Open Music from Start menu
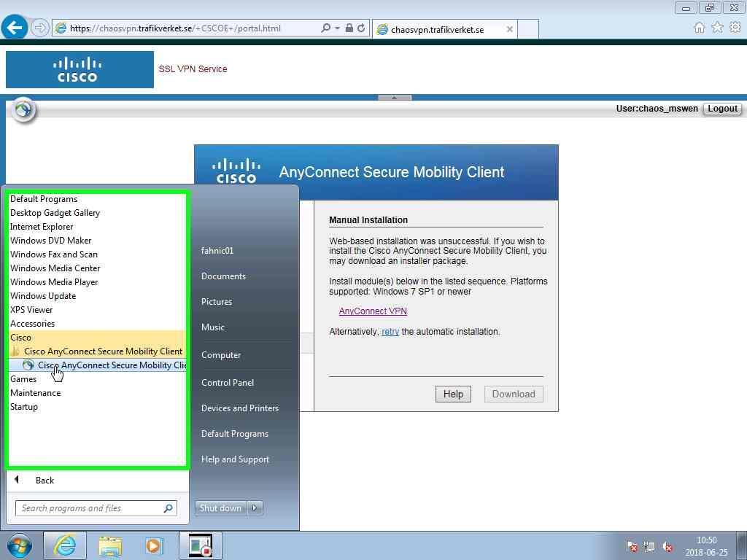 coord(213,327)
